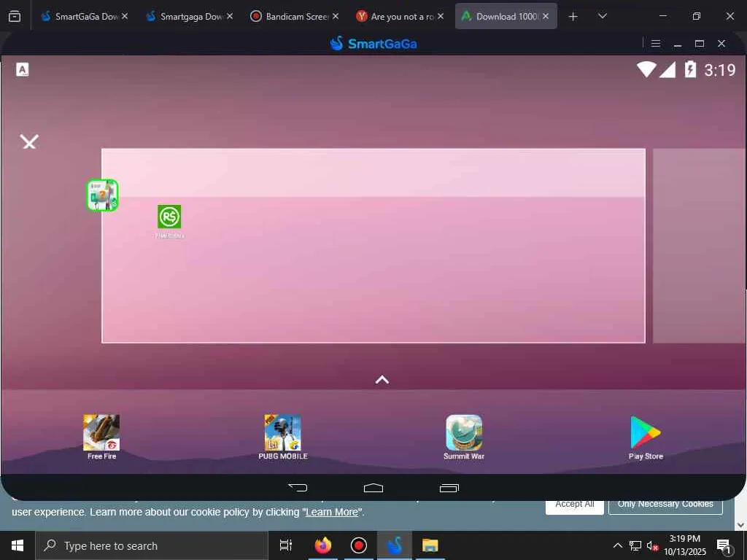Open a new browser tab
This screenshot has height=560, width=747.
pos(573,16)
